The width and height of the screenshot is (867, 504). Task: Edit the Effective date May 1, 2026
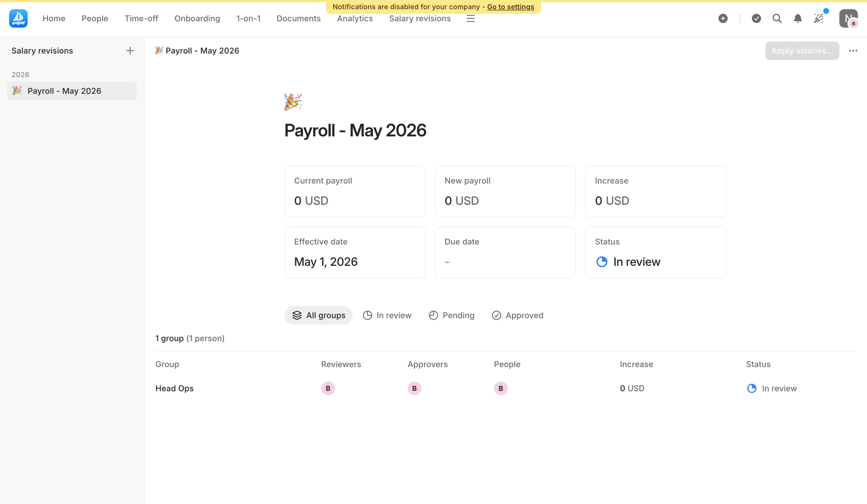click(x=355, y=253)
